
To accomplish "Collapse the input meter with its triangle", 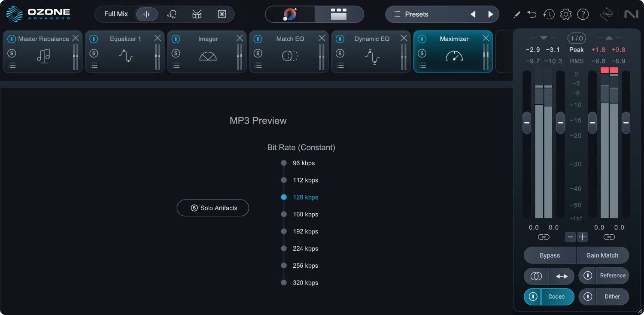I will coord(543,38).
